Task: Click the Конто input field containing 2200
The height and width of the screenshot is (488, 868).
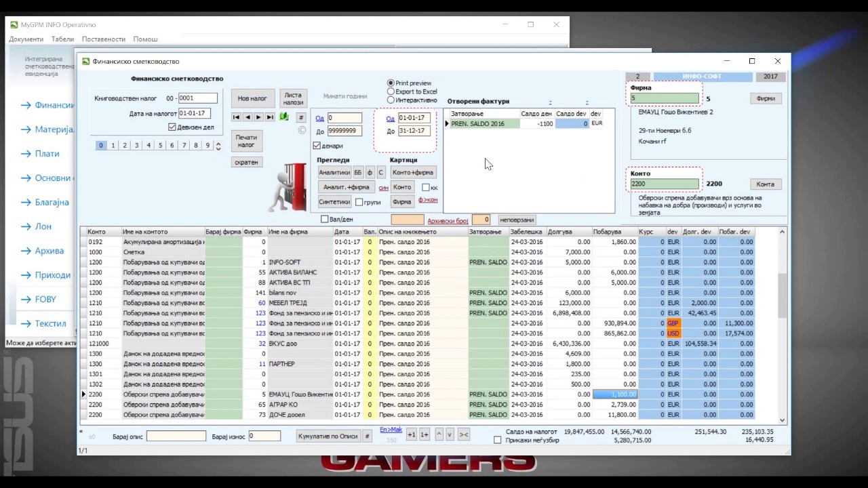Action: coord(665,184)
